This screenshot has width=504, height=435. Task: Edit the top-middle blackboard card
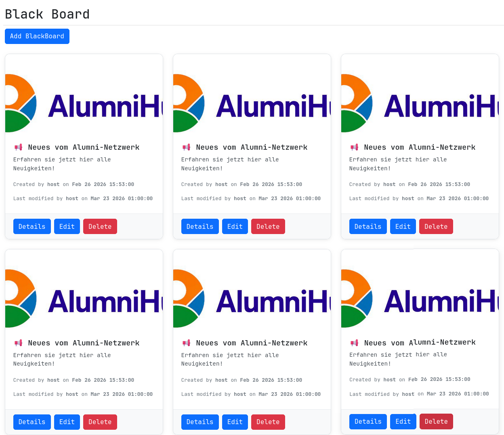click(235, 226)
